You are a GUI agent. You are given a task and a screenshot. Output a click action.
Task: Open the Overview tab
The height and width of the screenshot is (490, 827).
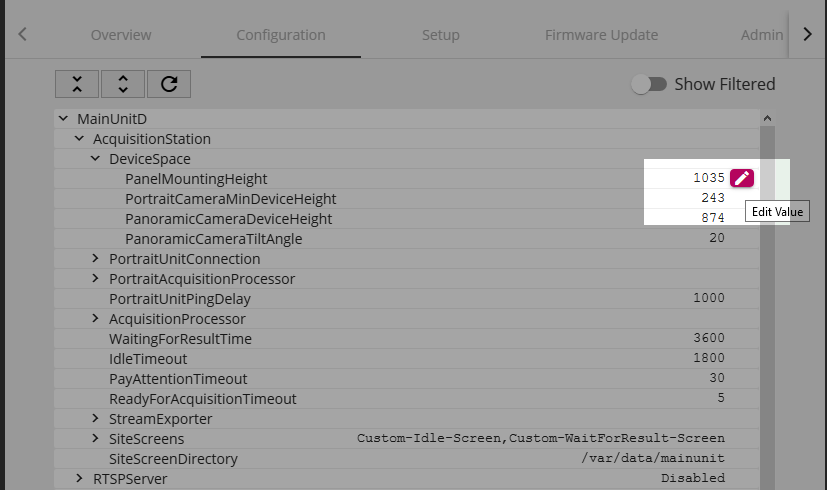121,35
